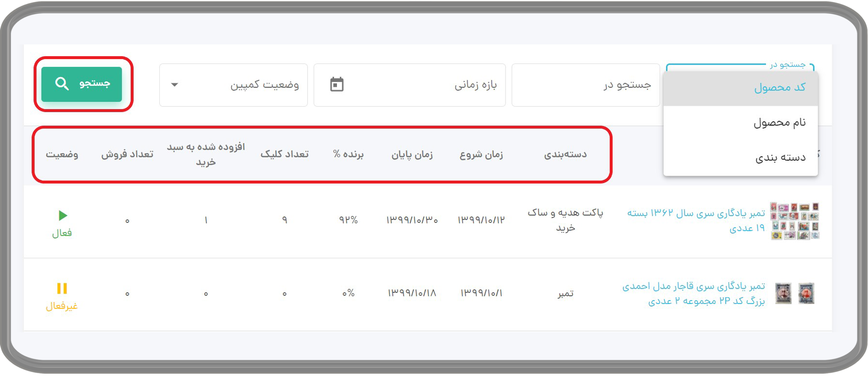Screen dimensions: 868x386
Task: Click the Qajar stamp product thumbnail
Action: [795, 293]
